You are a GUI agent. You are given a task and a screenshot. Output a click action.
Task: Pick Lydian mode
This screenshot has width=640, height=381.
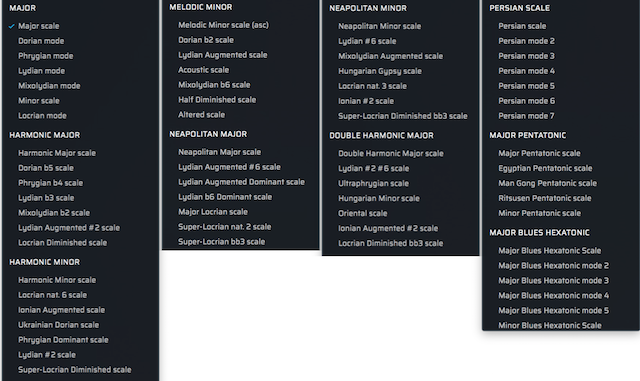41,71
